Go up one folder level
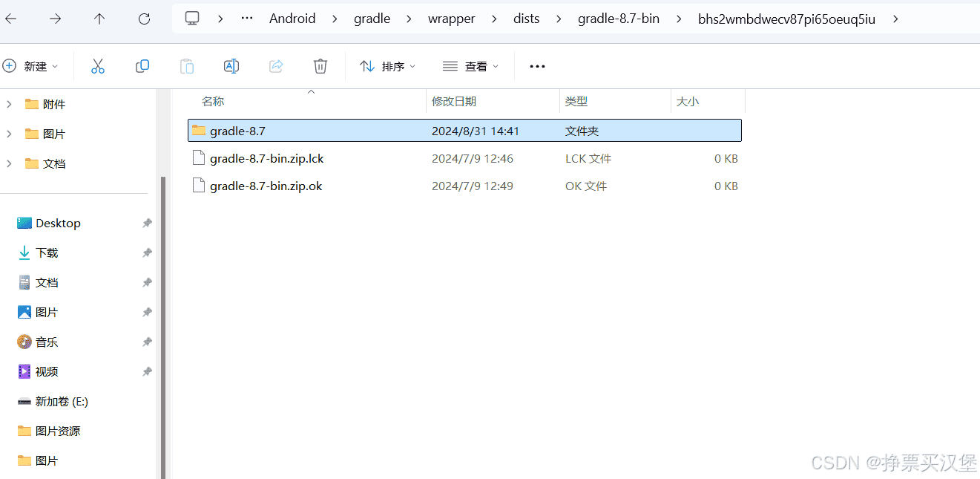 point(99,19)
